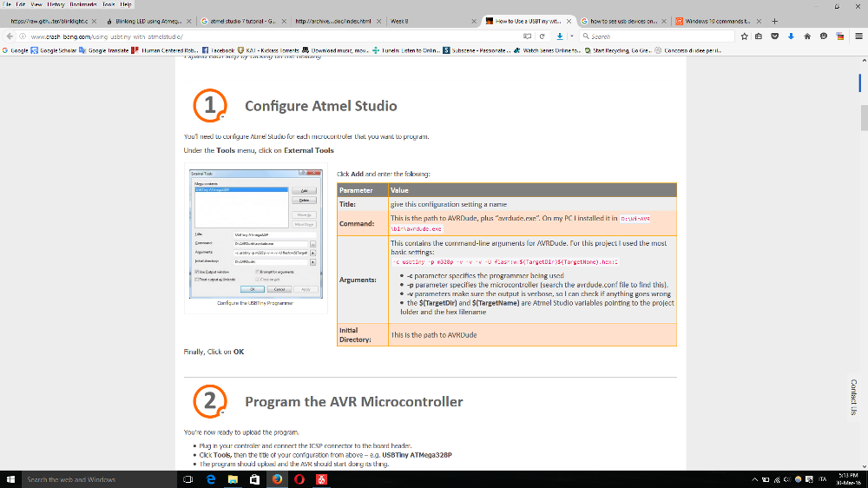Open the Help menu

pyautogui.click(x=126, y=3)
